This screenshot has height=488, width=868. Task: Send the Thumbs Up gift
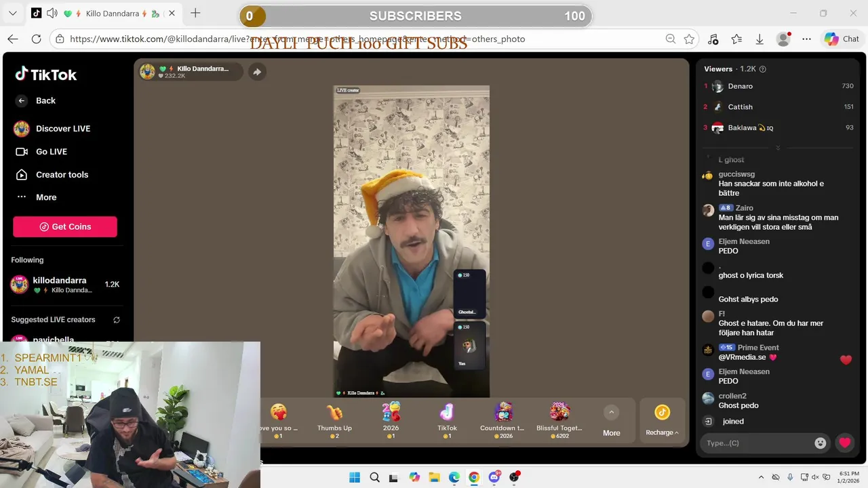[334, 420]
